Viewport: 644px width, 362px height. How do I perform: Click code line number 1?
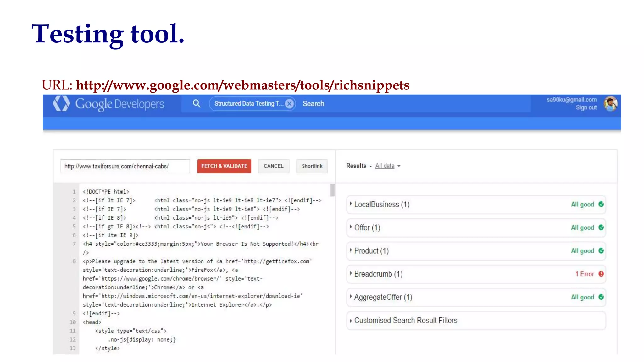pos(74,192)
